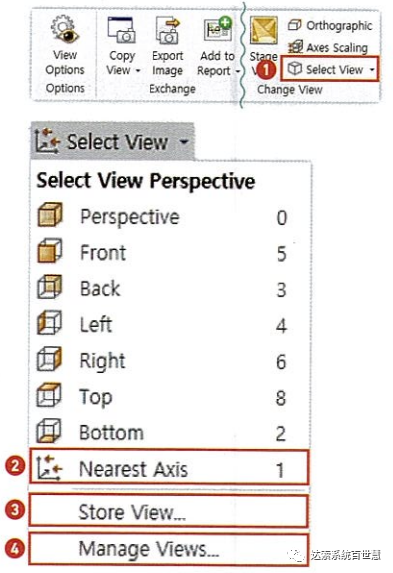Open Manage Views dialog entry

(169, 549)
